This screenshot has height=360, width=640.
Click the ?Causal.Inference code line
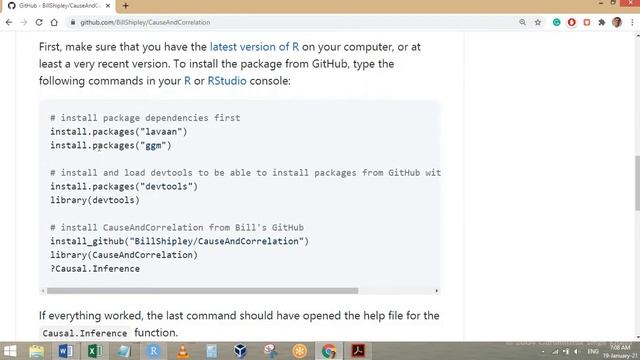95,269
